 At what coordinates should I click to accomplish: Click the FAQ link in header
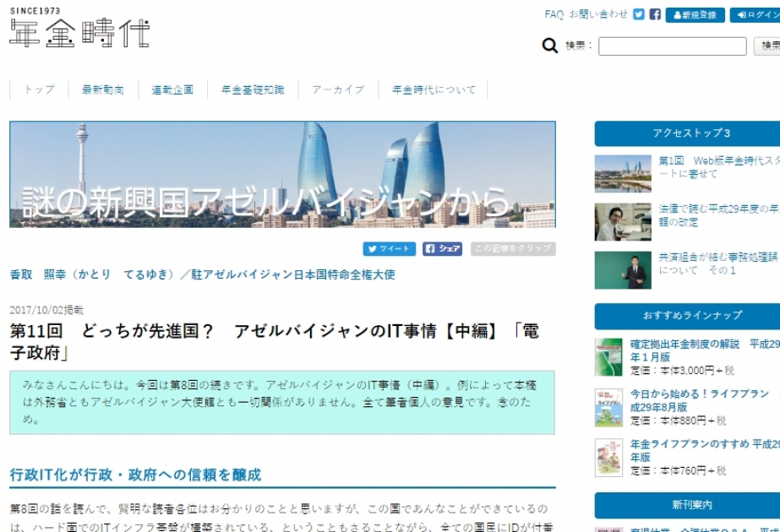(x=554, y=14)
